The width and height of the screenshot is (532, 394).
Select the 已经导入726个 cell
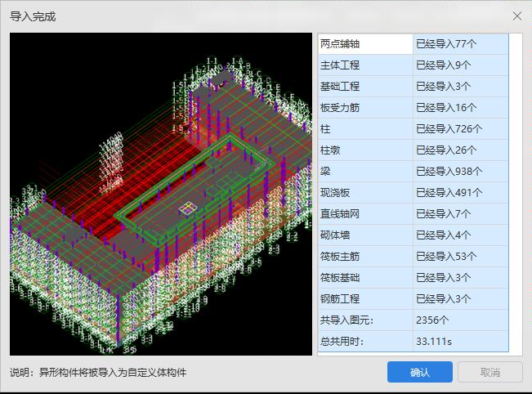point(461,129)
